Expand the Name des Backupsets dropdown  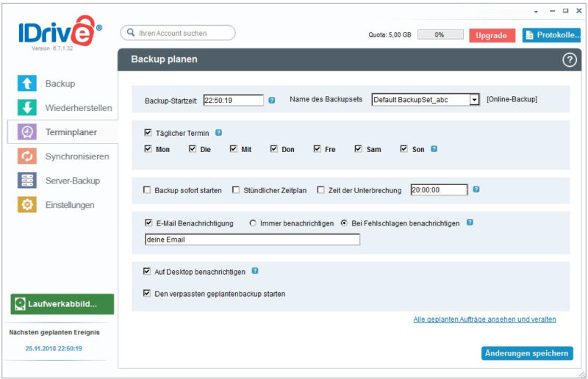[474, 100]
